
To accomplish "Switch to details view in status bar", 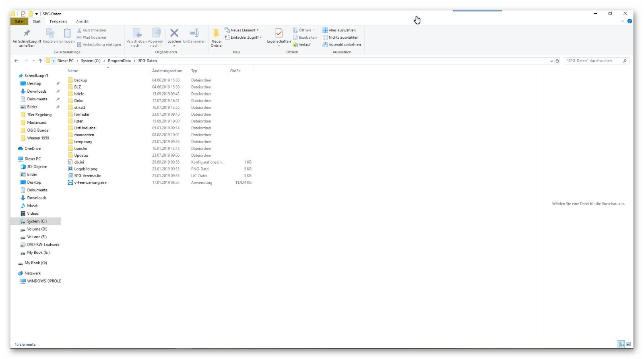I will point(621,344).
